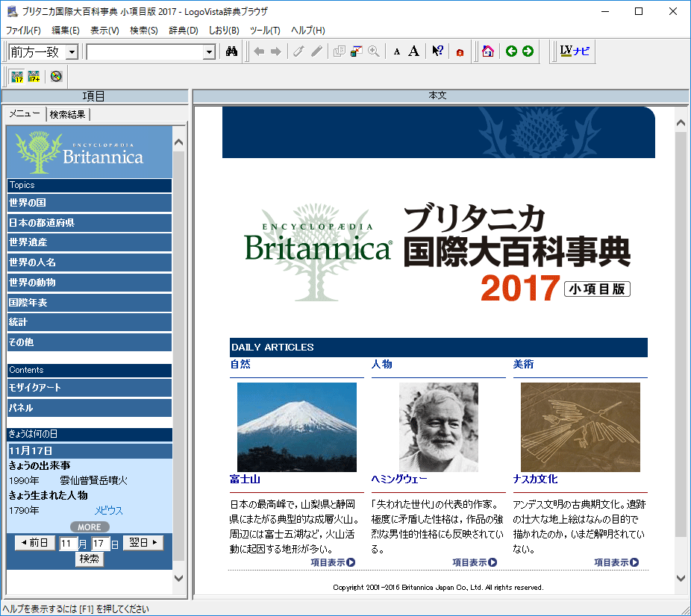The image size is (691, 616).
Task: Open ナスカ文化 article via 項目表示 arrow
Action: click(x=616, y=562)
